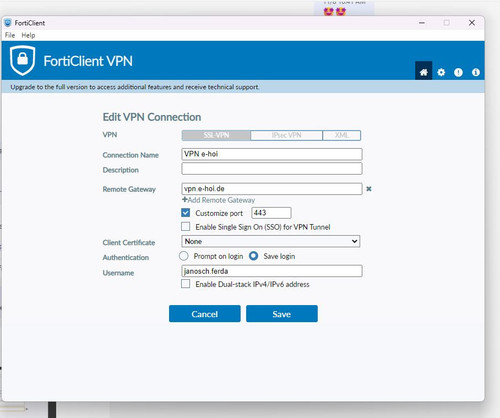This screenshot has height=418, width=500.
Task: Click the exclamation notification icon
Action: (x=458, y=72)
